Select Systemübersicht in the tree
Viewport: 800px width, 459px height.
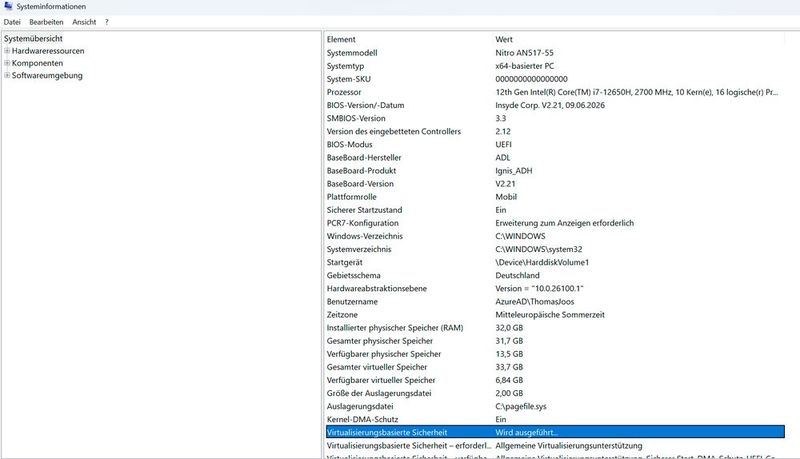pos(33,39)
